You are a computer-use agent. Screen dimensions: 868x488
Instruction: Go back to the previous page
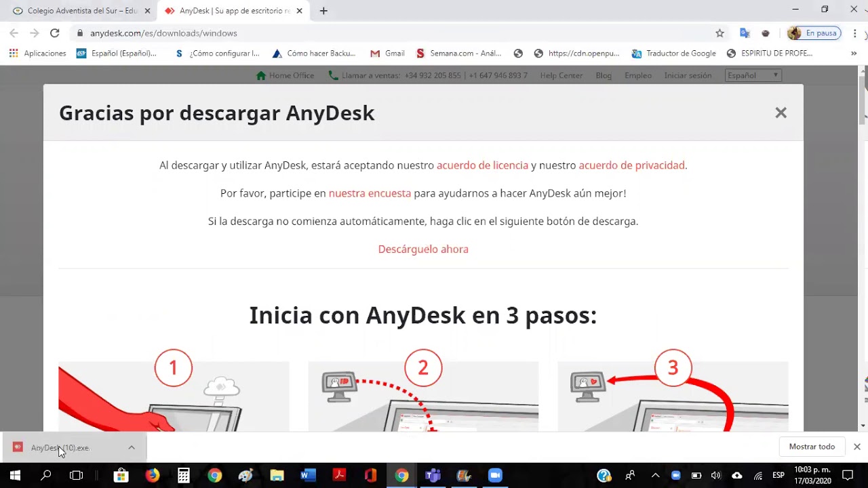pyautogui.click(x=14, y=33)
